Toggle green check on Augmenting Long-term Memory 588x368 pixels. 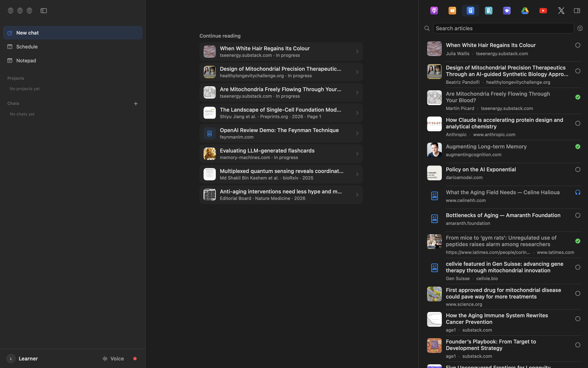pyautogui.click(x=578, y=147)
